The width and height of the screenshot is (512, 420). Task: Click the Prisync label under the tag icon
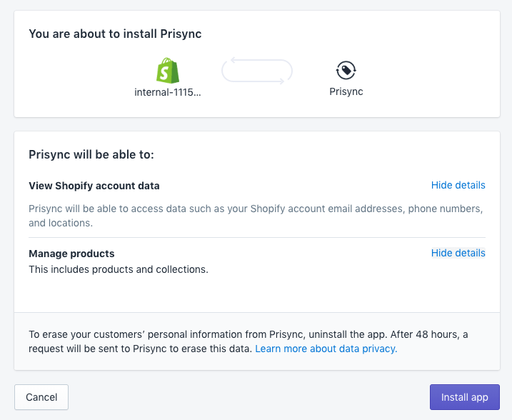click(346, 91)
